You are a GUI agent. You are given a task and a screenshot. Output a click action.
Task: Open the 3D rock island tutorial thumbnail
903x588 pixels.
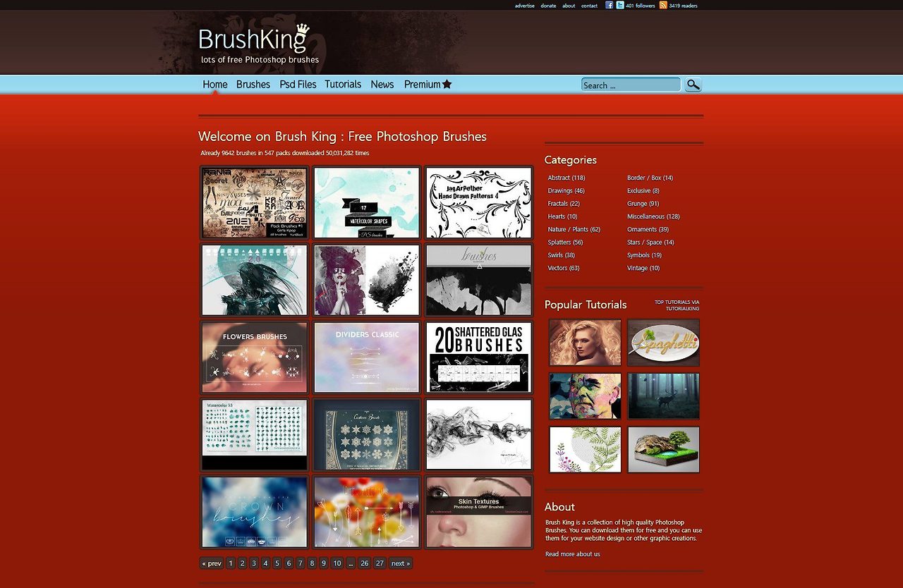pos(663,450)
